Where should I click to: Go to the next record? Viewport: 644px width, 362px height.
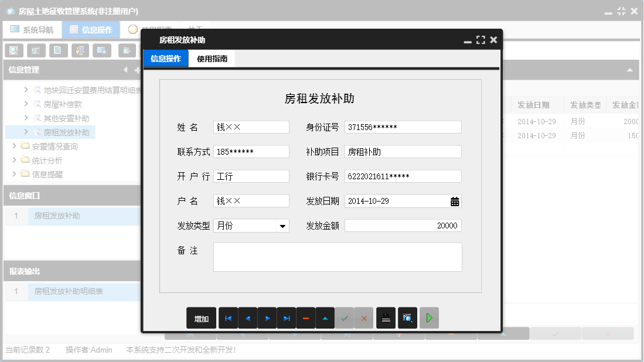(x=267, y=317)
